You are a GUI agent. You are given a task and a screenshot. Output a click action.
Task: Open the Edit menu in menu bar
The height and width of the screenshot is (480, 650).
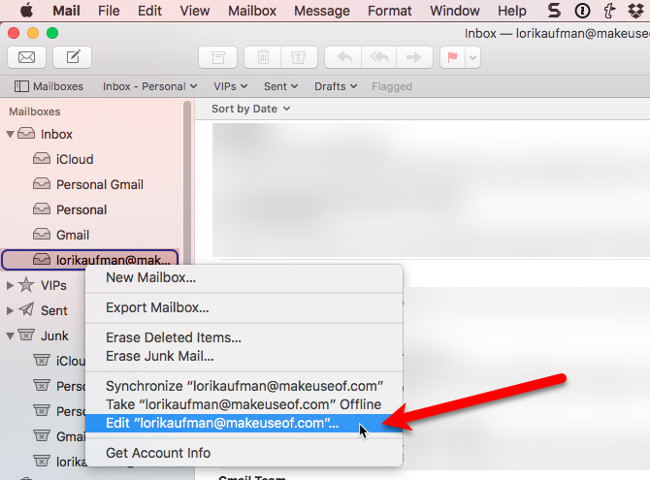[x=150, y=10]
